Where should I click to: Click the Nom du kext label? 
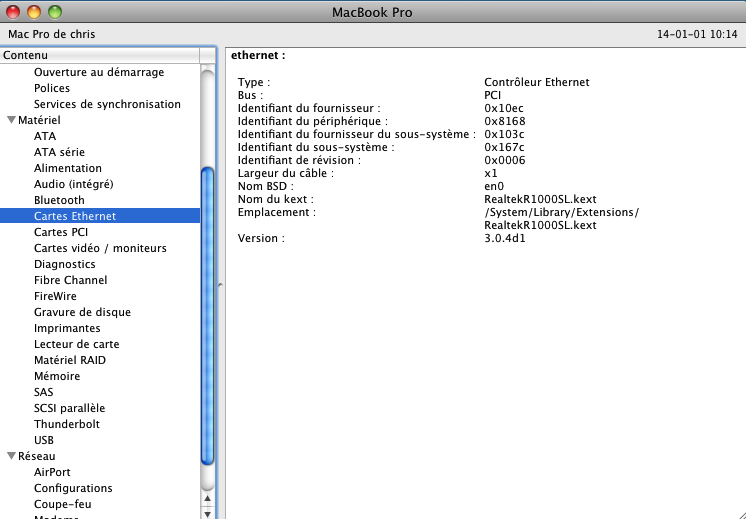(x=275, y=199)
